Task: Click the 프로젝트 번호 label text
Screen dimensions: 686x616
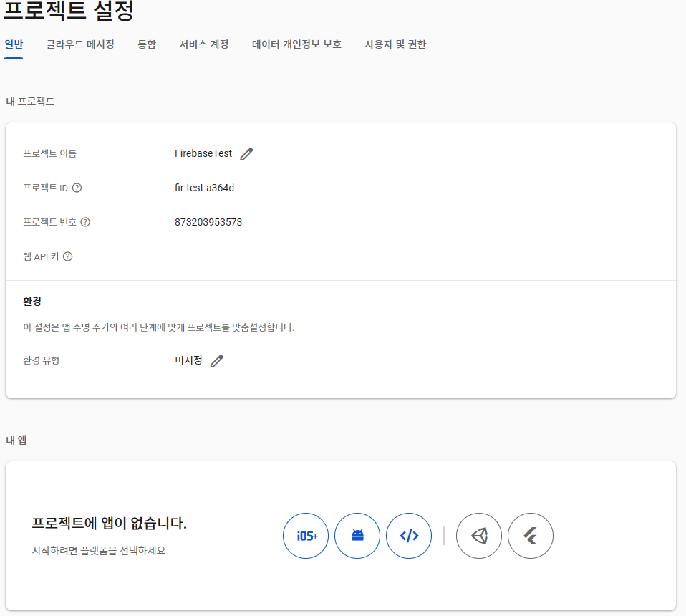Action: pos(50,222)
